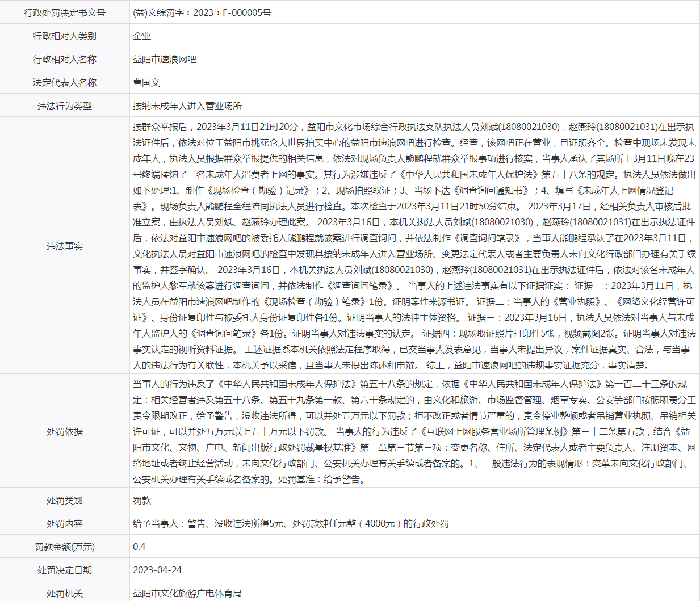Click the violation type 接纳未成年人进入营业场所
The image size is (700, 601).
pos(187,106)
